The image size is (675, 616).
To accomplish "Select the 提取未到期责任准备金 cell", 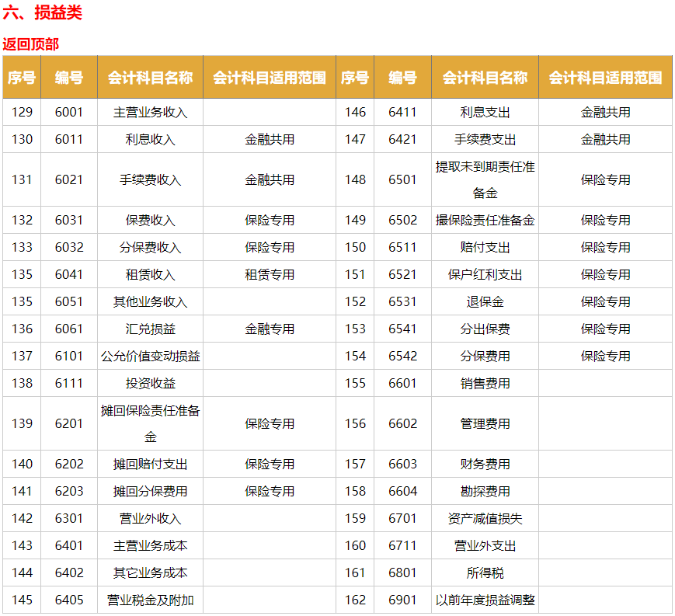I will pyautogui.click(x=487, y=179).
